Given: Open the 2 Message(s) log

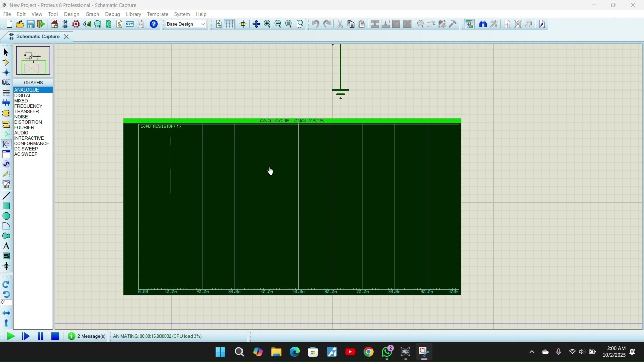Looking at the screenshot, I should [87, 336].
